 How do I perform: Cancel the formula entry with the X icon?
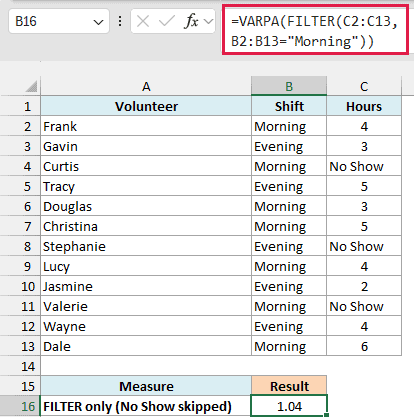(143, 22)
